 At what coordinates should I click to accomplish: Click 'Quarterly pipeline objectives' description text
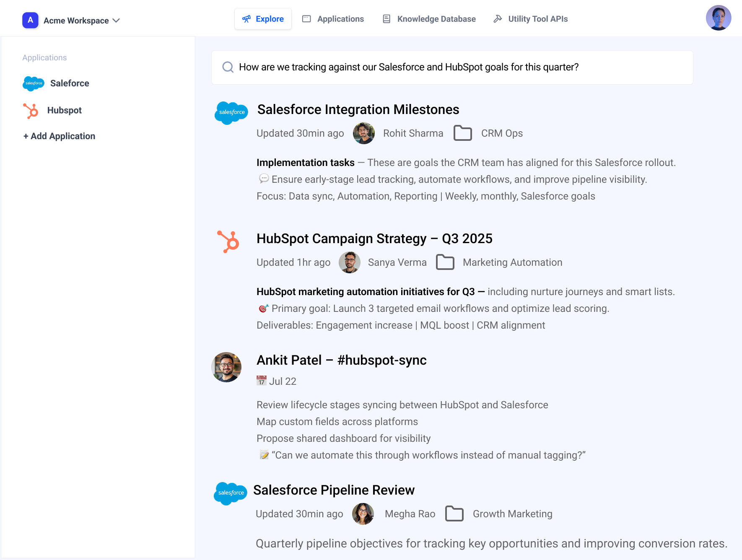tap(492, 544)
